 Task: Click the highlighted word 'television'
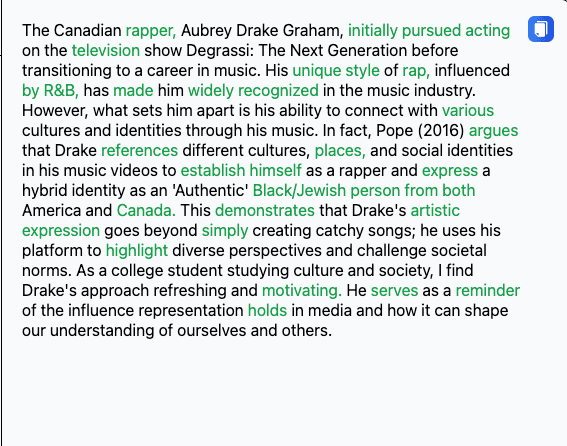[106, 50]
